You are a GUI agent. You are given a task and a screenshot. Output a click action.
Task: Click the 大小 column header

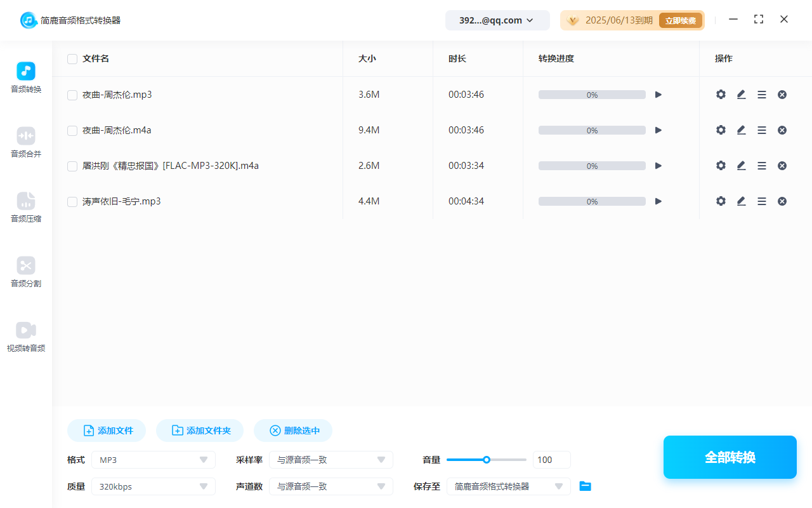click(367, 58)
